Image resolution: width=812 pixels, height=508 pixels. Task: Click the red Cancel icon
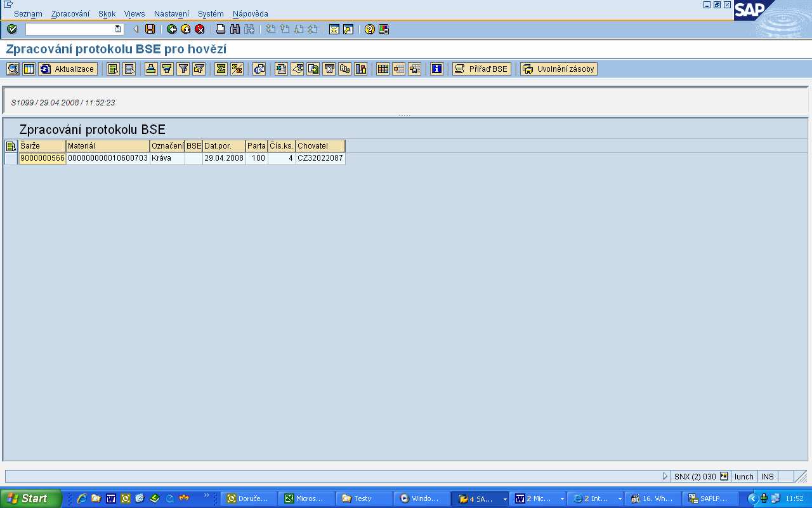point(200,29)
